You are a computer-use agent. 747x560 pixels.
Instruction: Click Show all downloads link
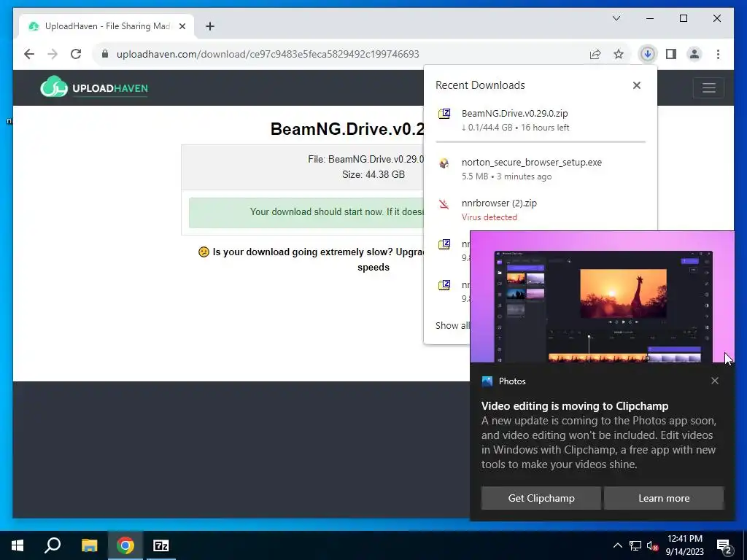452,326
